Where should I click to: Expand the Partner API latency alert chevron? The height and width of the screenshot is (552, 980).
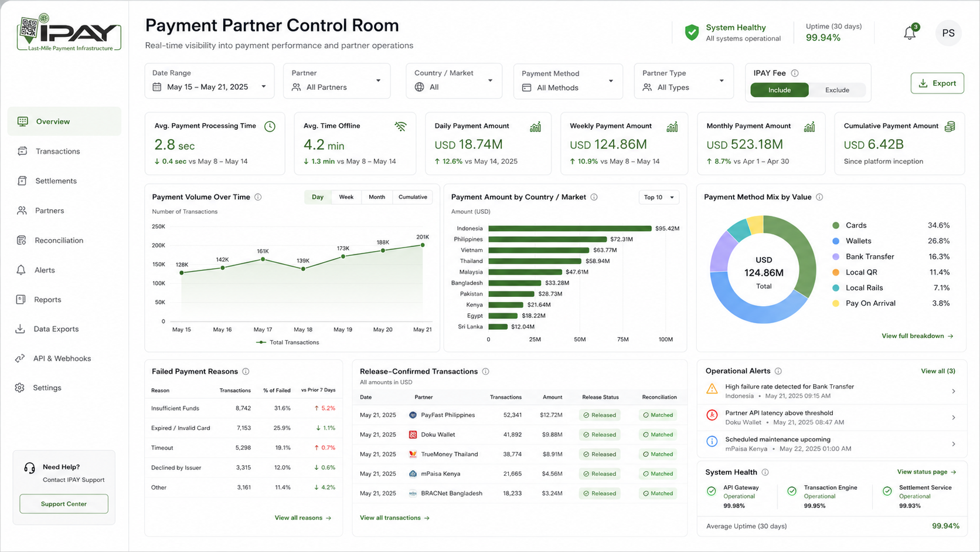[954, 418]
